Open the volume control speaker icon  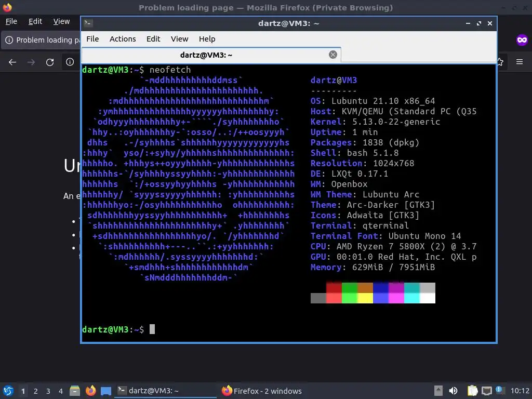tap(453, 391)
